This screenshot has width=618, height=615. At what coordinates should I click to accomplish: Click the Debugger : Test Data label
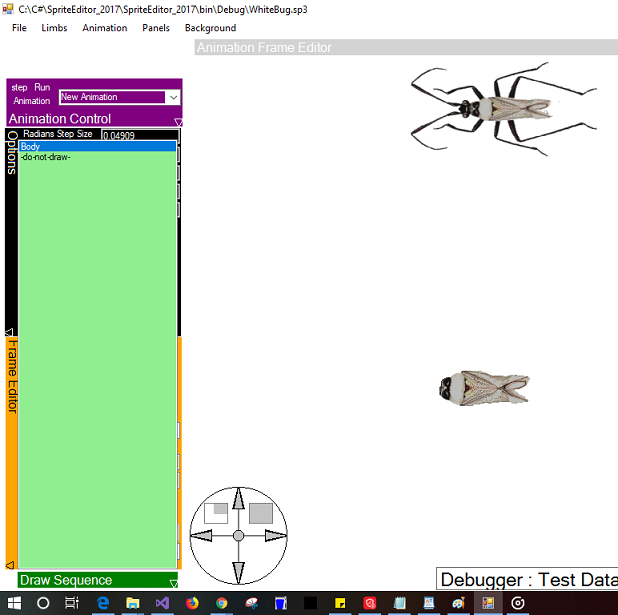tap(528, 580)
